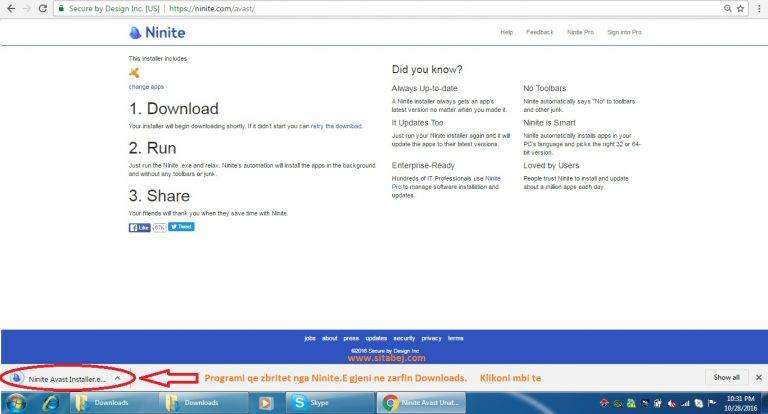The height and width of the screenshot is (414, 768).
Task: Click network signal tray icon
Action: click(686, 404)
